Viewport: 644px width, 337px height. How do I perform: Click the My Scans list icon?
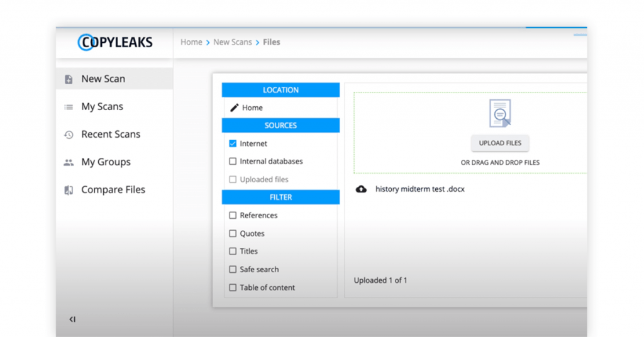(x=69, y=107)
